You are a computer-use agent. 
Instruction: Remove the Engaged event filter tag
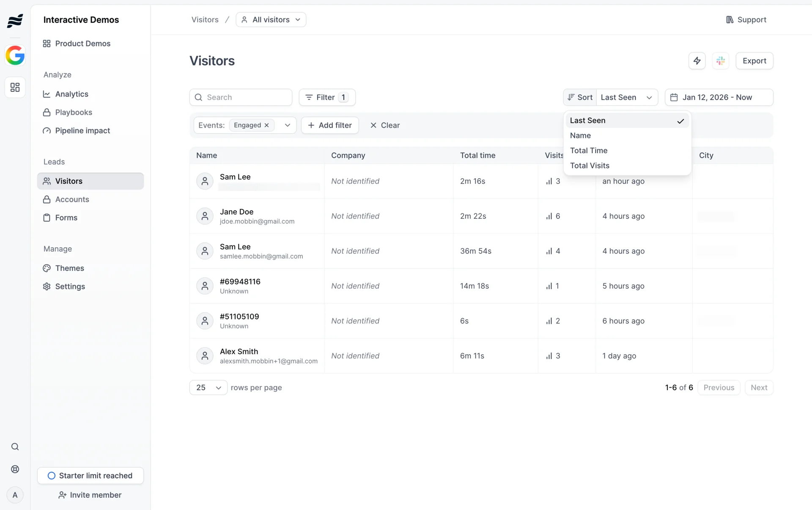[x=267, y=125]
